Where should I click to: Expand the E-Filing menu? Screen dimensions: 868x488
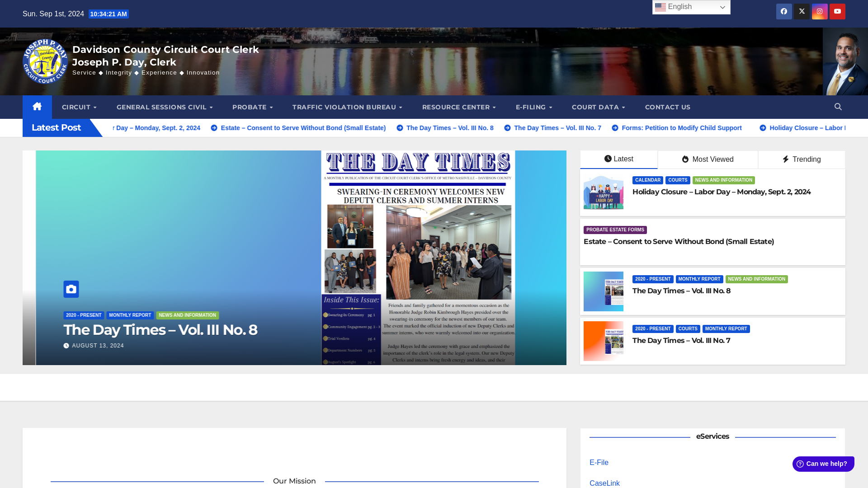click(534, 107)
